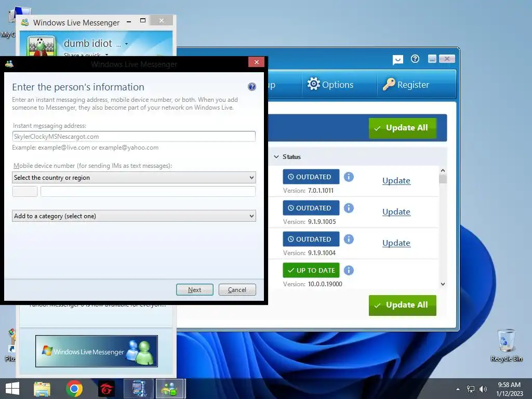This screenshot has height=399, width=532.
Task: Click the Update link for version 9.1.9.1005
Action: click(x=396, y=212)
